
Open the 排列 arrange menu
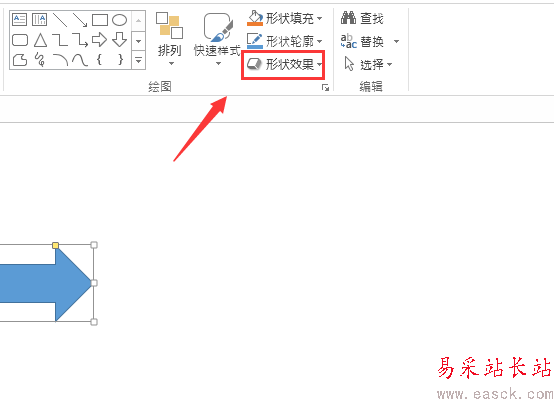click(x=170, y=38)
